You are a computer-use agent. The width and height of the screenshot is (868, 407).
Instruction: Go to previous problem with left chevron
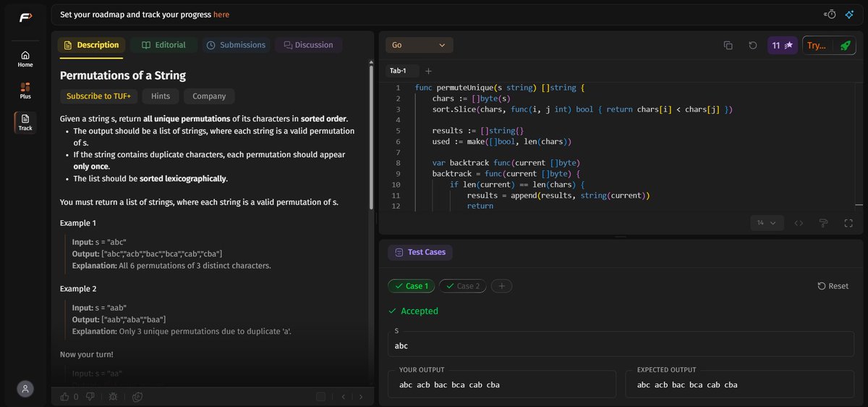(344, 397)
